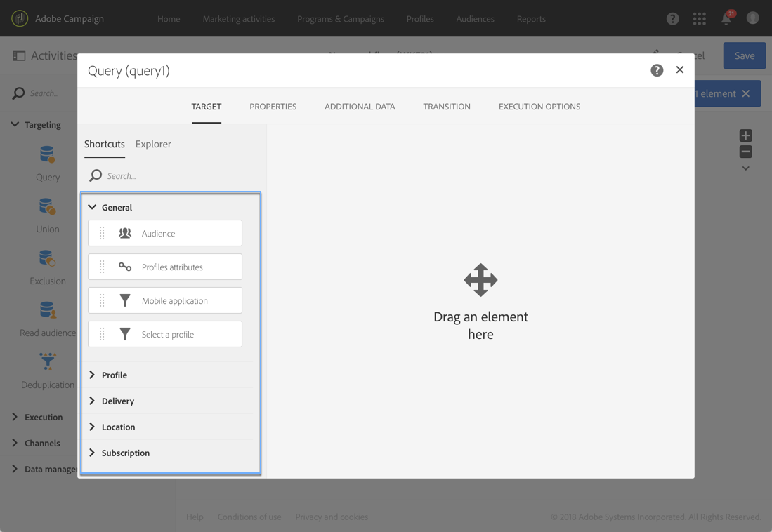Switch to the TARGET tab
The width and height of the screenshot is (772, 532).
(207, 107)
